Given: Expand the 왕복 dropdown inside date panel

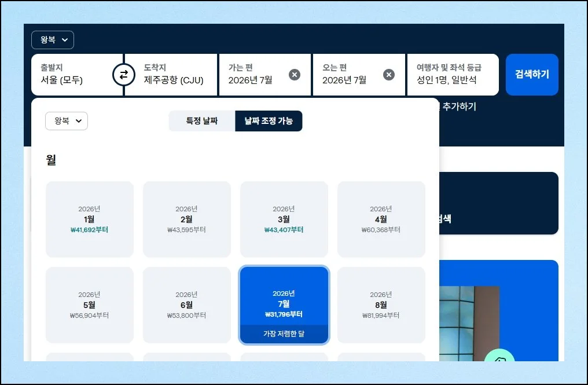Looking at the screenshot, I should [67, 121].
